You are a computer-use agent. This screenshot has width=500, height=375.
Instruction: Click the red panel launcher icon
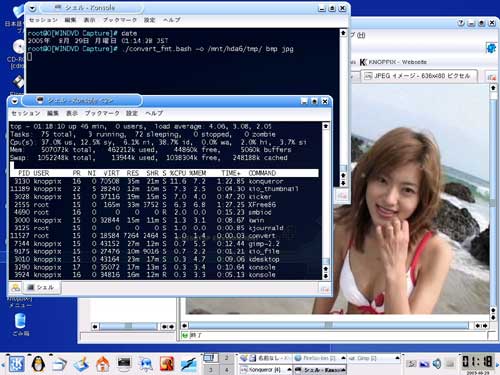pyautogui.click(x=167, y=364)
